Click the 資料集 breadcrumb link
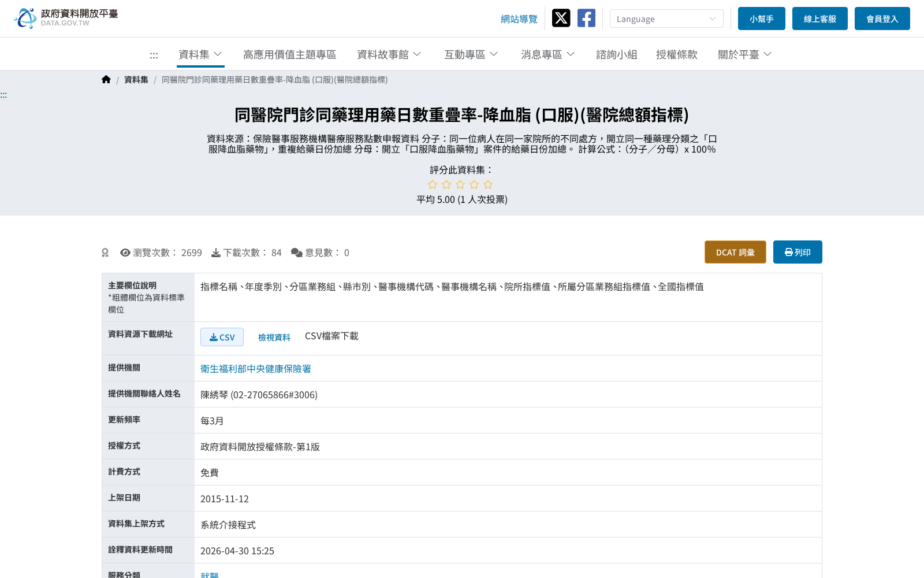924x578 pixels. [x=136, y=80]
